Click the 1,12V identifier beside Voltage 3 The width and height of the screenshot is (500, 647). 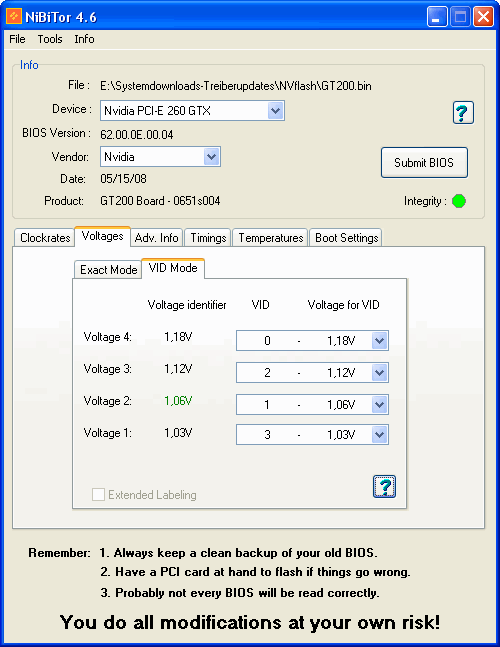tap(178, 369)
